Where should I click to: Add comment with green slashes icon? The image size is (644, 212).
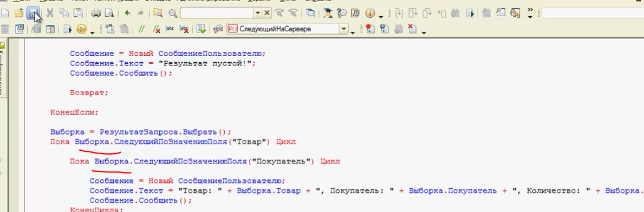click(x=142, y=29)
